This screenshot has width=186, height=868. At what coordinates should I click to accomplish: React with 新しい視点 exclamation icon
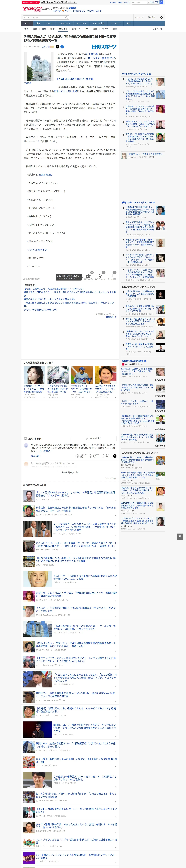pyautogui.click(x=112, y=276)
